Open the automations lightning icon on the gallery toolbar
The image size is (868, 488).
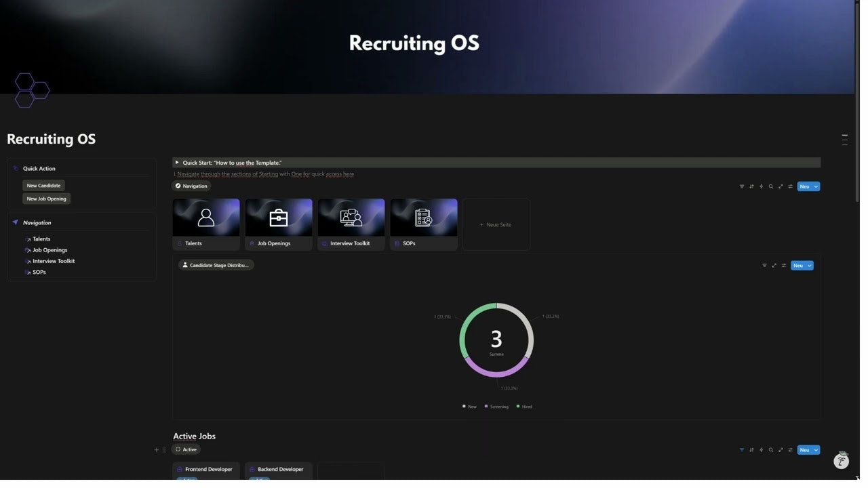tap(761, 186)
